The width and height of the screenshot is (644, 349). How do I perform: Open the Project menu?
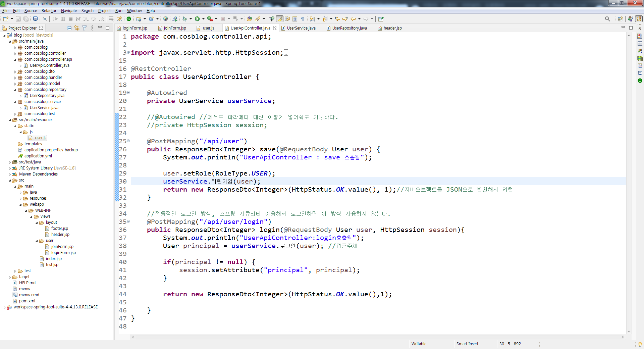click(x=104, y=11)
